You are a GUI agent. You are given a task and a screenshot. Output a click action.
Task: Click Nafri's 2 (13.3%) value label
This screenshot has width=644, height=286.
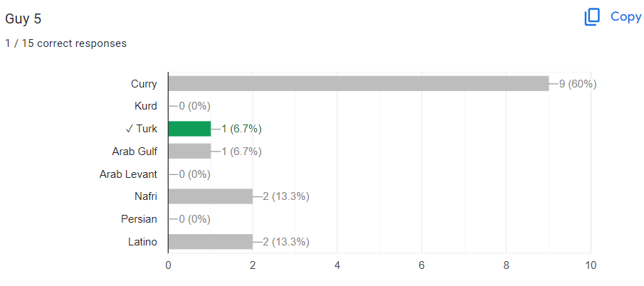tap(286, 196)
